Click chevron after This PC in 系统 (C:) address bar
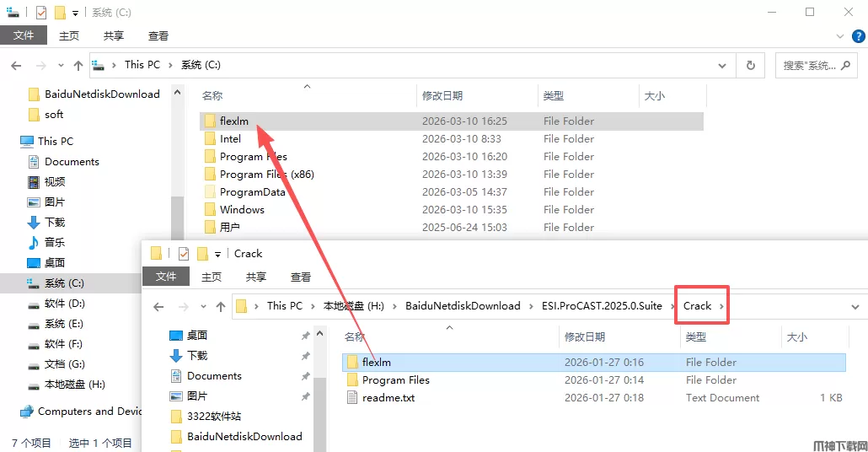 click(x=170, y=66)
